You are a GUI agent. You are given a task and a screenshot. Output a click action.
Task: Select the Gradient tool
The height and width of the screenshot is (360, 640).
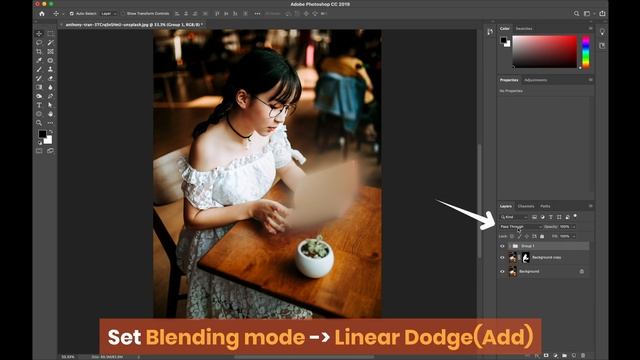click(x=39, y=87)
